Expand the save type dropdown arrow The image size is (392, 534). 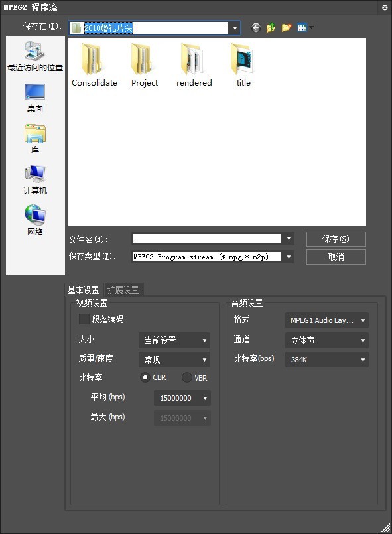[x=289, y=257]
